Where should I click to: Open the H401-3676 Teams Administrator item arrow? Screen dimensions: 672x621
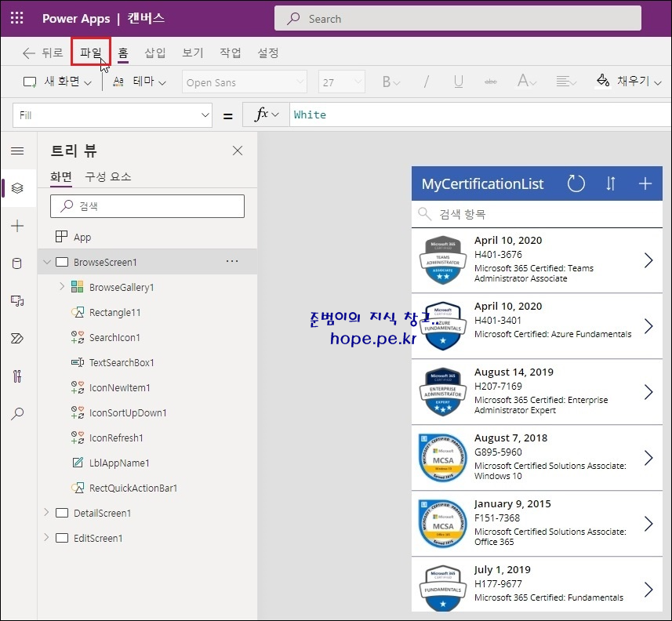648,260
